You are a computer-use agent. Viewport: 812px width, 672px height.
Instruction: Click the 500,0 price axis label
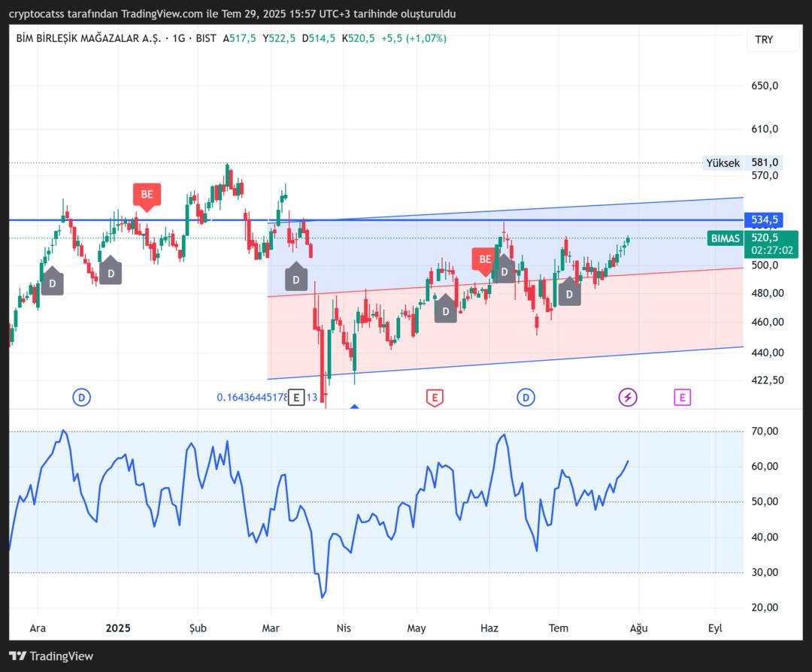765,265
